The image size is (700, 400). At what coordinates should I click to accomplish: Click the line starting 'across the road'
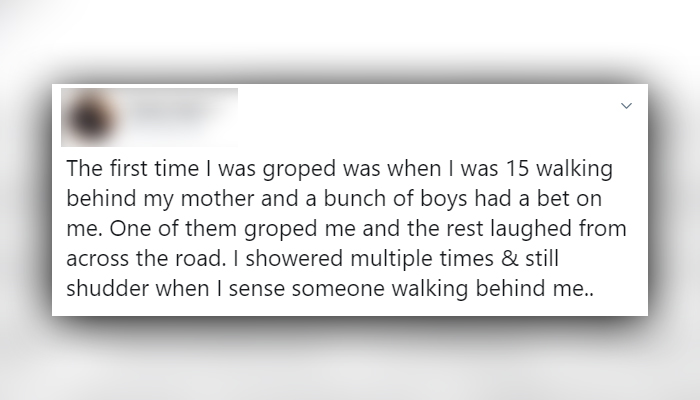click(312, 258)
